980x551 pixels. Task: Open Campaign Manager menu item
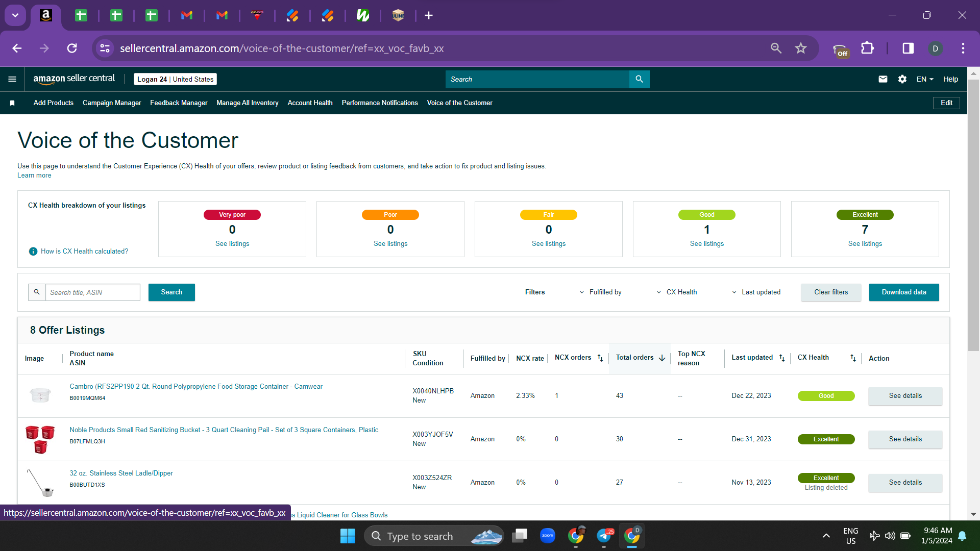click(112, 103)
